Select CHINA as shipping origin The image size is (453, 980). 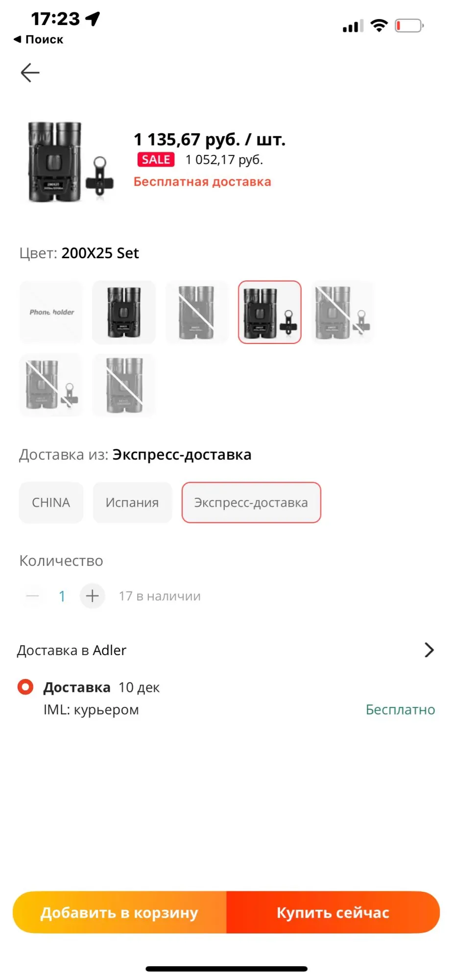(51, 503)
